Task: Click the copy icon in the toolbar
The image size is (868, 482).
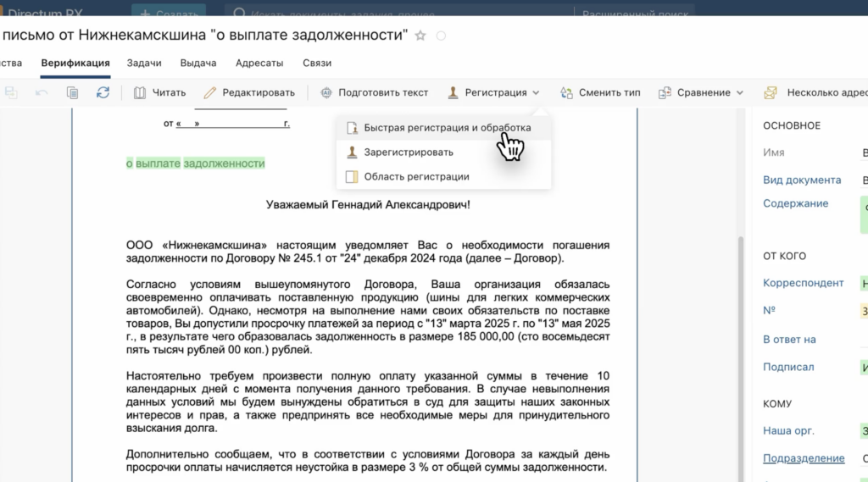Action: (73, 92)
